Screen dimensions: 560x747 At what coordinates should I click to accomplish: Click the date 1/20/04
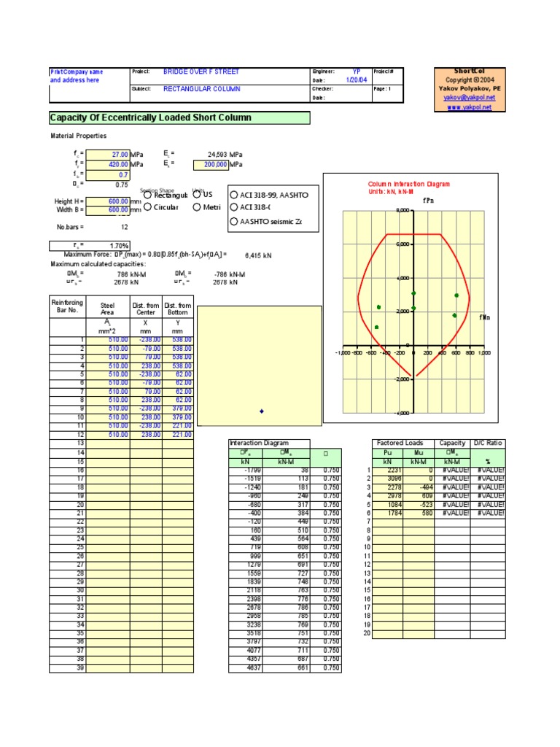tap(356, 80)
